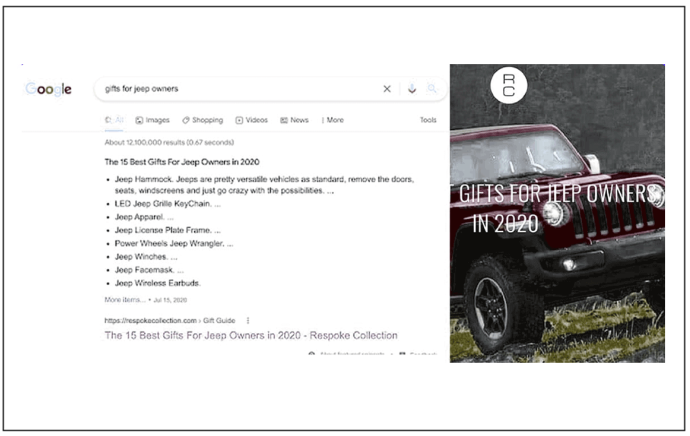Go to the News tab
Viewport: 690px width, 436px height.
[x=294, y=120]
